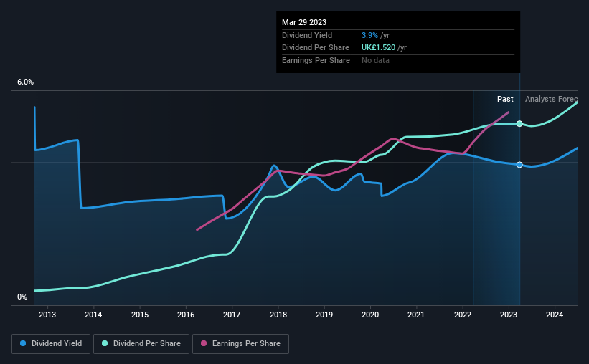Click the Mar 29 2023 tooltip date header
Viewport: 589px width, 364px height.
(x=304, y=22)
